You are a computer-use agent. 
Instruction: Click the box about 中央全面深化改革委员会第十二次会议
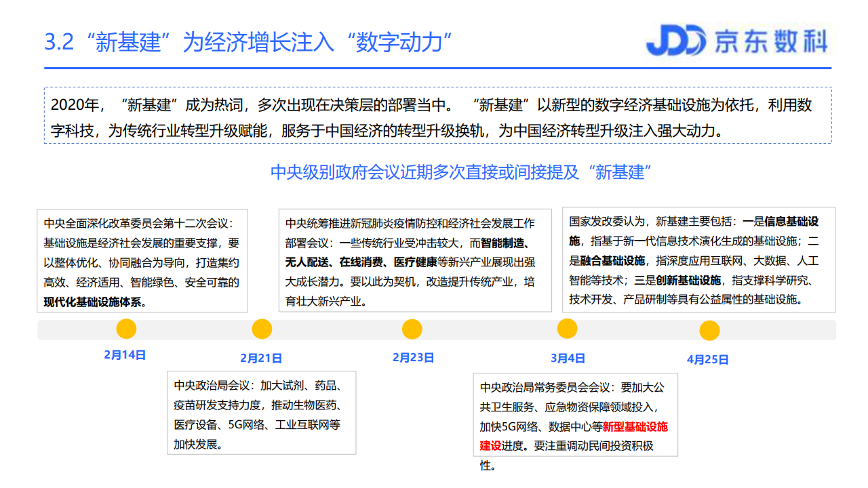[x=142, y=261]
